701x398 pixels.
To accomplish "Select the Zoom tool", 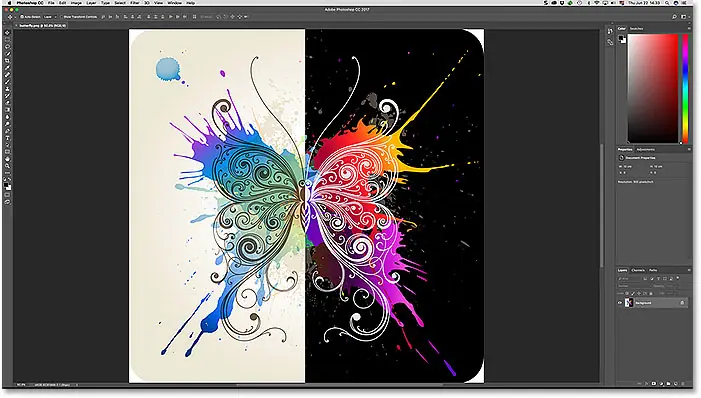I will coord(7,166).
